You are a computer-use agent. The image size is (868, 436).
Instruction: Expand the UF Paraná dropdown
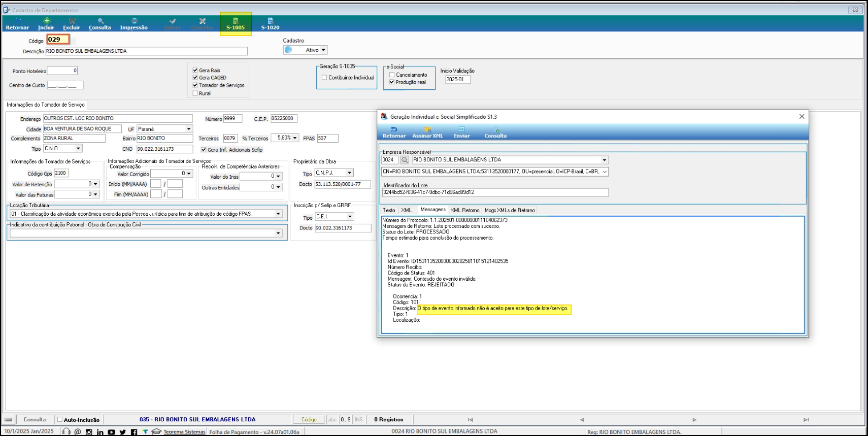[189, 129]
